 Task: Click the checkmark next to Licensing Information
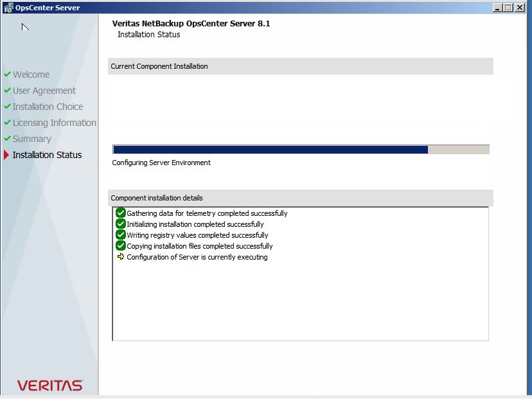pos(7,123)
